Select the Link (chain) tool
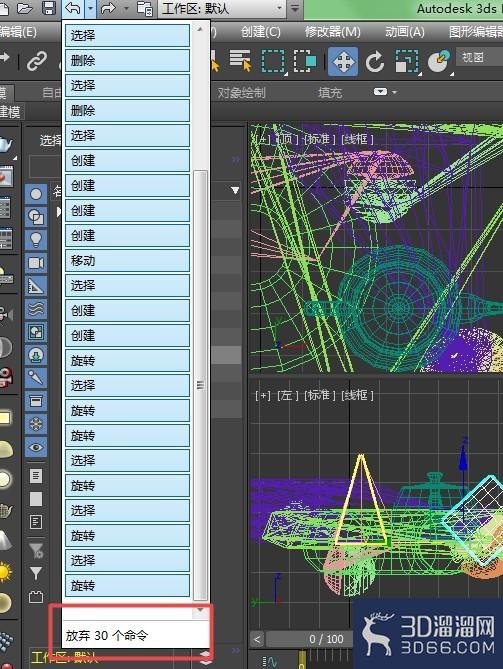The width and height of the screenshot is (503, 669). point(37,61)
